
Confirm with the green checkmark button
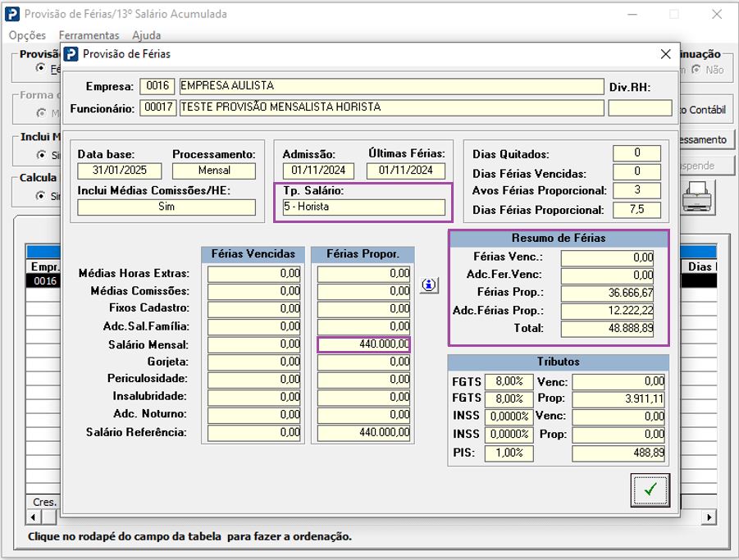[650, 489]
